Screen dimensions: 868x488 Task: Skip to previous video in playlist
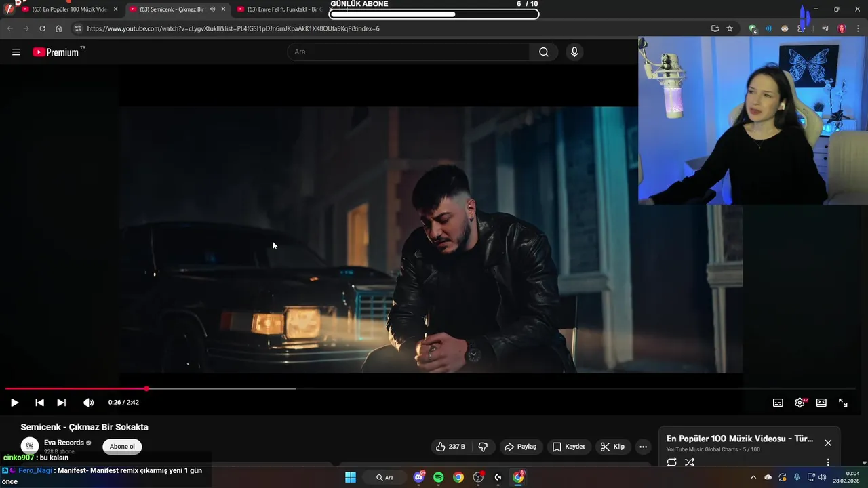(x=39, y=403)
